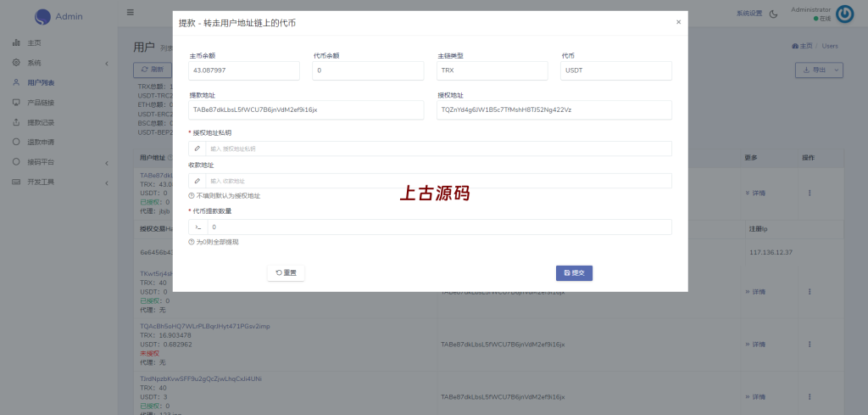Click the Users breadcrumb text

[830, 46]
